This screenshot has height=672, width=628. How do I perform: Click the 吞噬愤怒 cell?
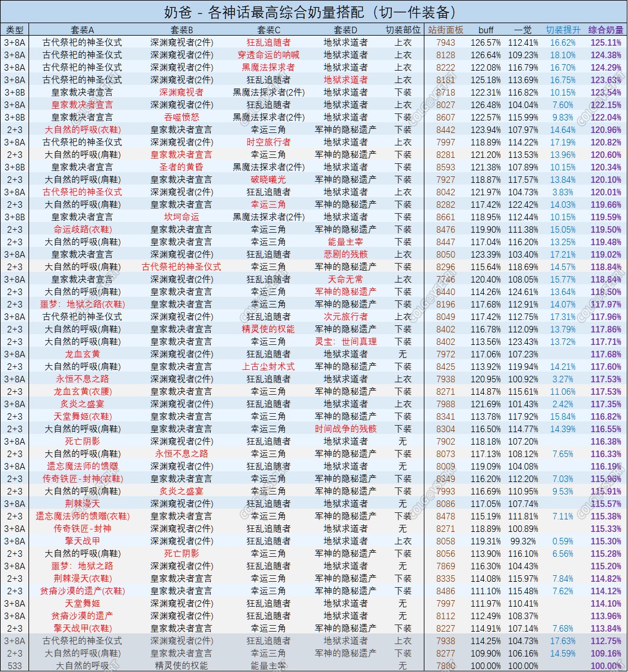click(x=182, y=117)
